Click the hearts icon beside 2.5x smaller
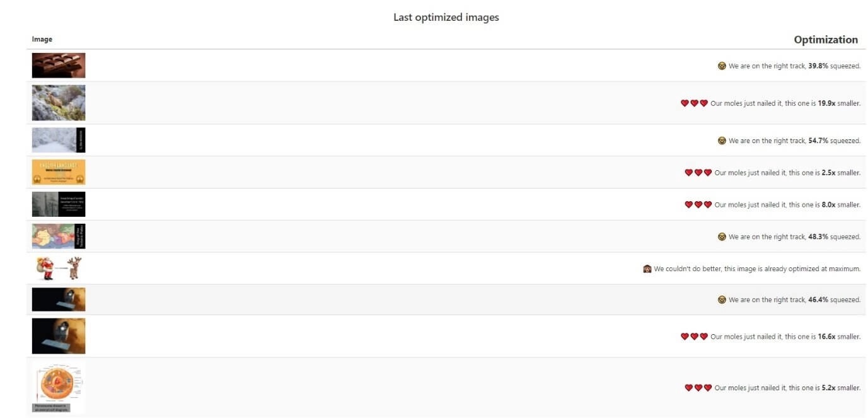Screen dimensions: 868x418 tap(698, 173)
